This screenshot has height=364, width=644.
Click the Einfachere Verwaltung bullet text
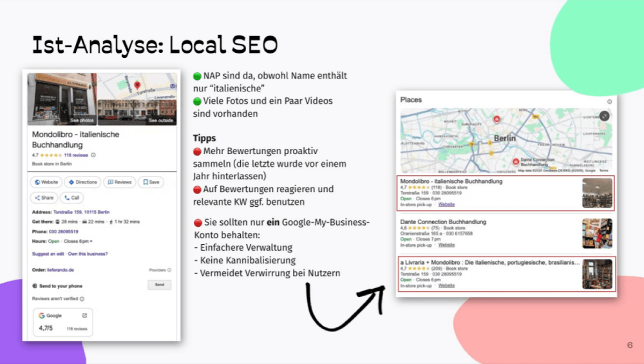coord(243,248)
